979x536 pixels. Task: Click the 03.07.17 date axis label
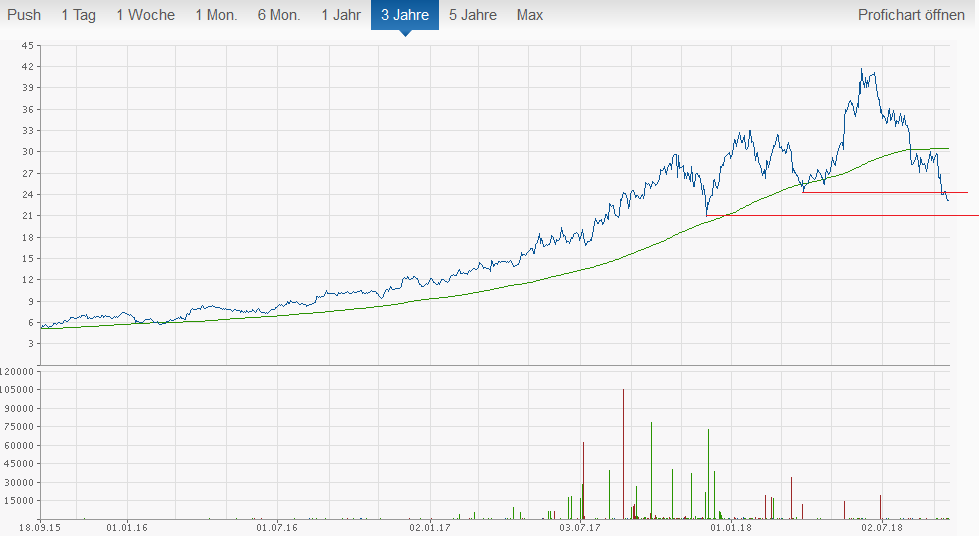580,528
